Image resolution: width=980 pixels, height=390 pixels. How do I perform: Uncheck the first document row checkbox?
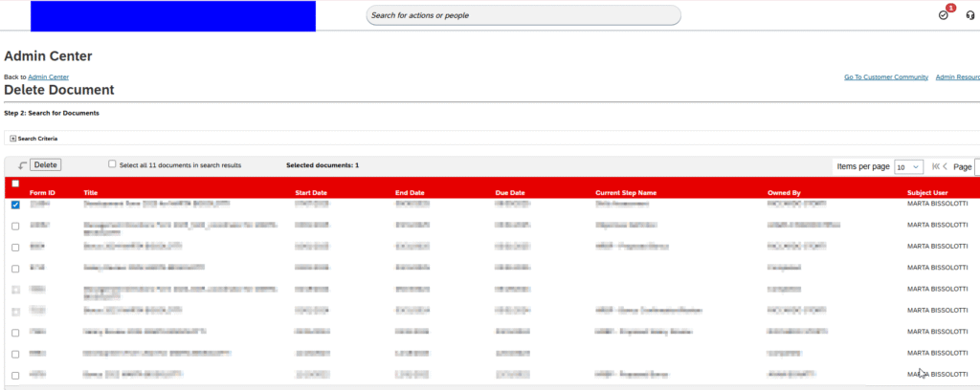(x=14, y=205)
